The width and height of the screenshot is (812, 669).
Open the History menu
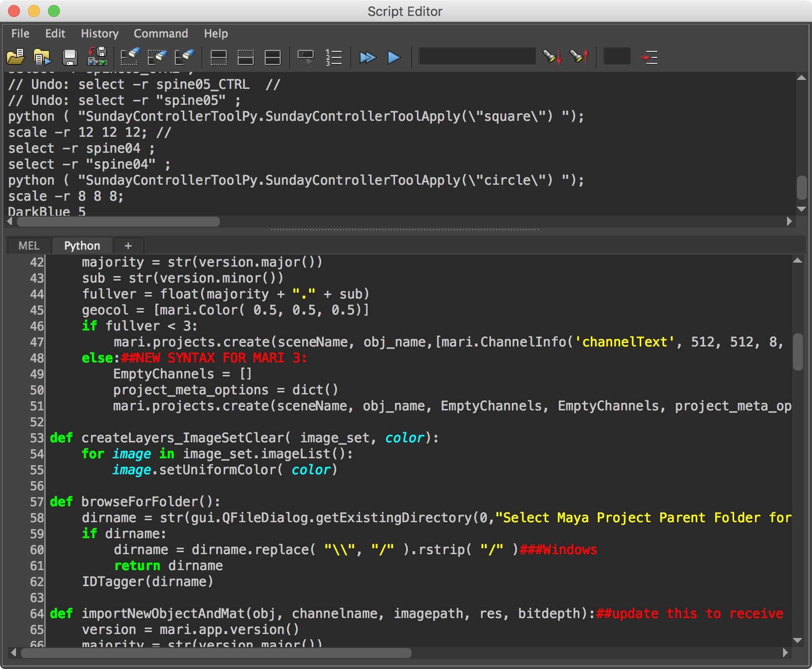coord(99,33)
